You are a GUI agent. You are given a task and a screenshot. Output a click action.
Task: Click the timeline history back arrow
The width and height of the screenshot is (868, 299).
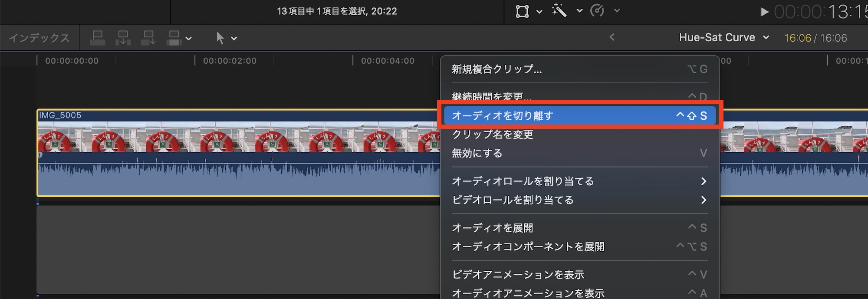tap(612, 37)
